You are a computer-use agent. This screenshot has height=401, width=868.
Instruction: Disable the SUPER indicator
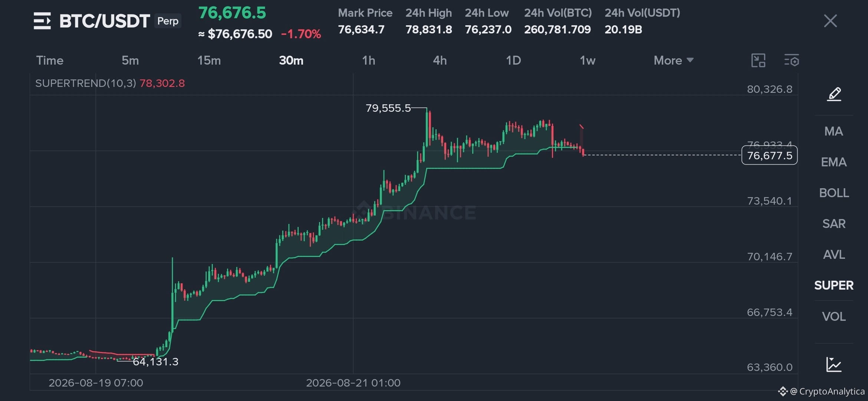coord(834,286)
